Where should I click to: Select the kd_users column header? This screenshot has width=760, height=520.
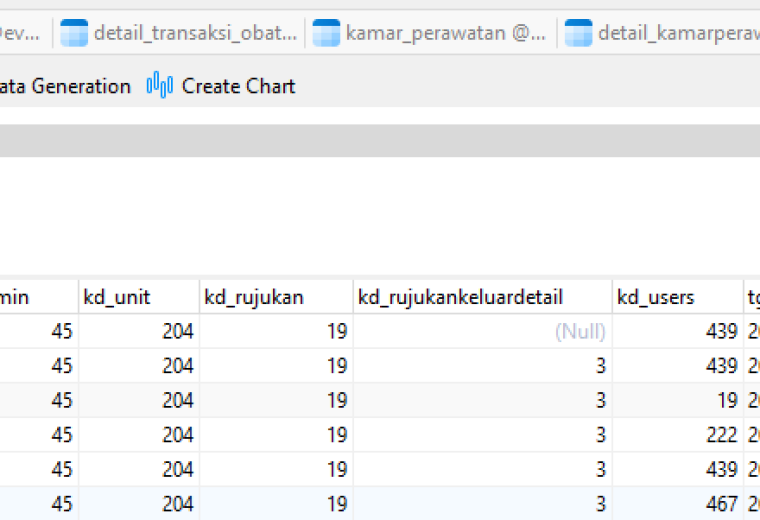point(678,297)
